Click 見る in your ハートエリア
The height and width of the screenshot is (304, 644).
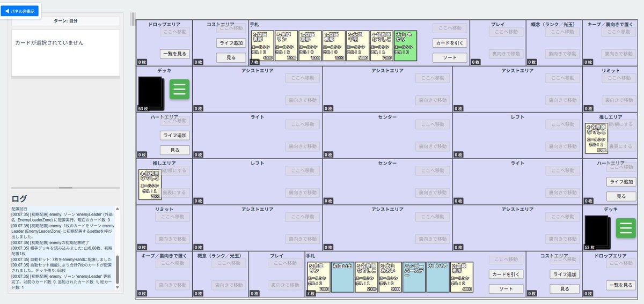pos(621,196)
